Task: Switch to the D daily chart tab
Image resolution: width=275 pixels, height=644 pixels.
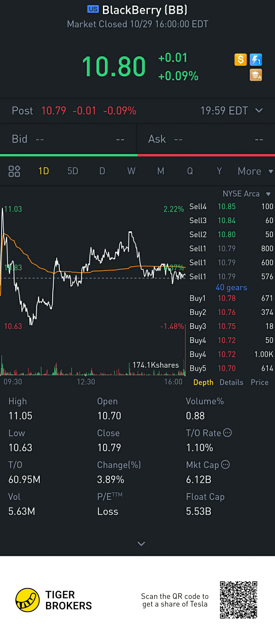Action: (x=102, y=171)
